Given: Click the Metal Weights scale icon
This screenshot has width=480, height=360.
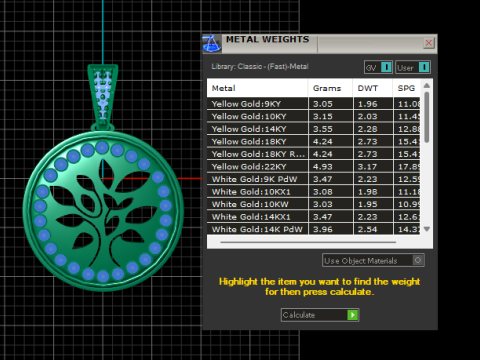Looking at the screenshot, I should (212, 44).
